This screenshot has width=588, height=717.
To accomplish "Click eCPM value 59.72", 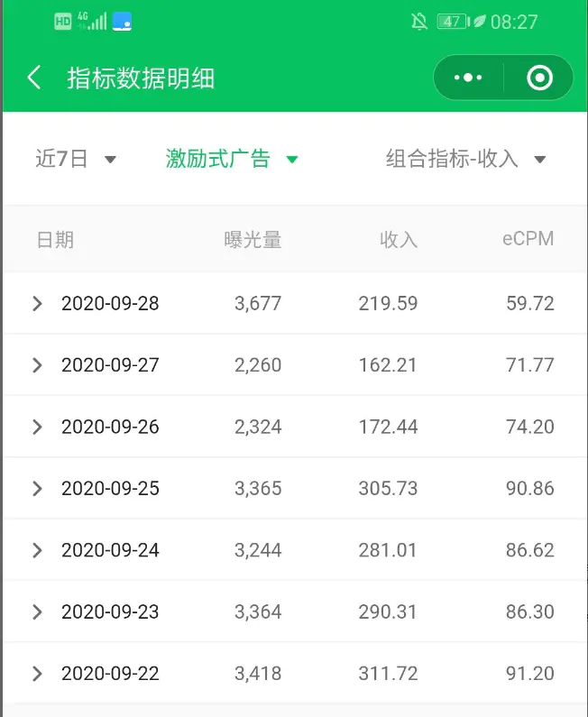I will coord(530,303).
